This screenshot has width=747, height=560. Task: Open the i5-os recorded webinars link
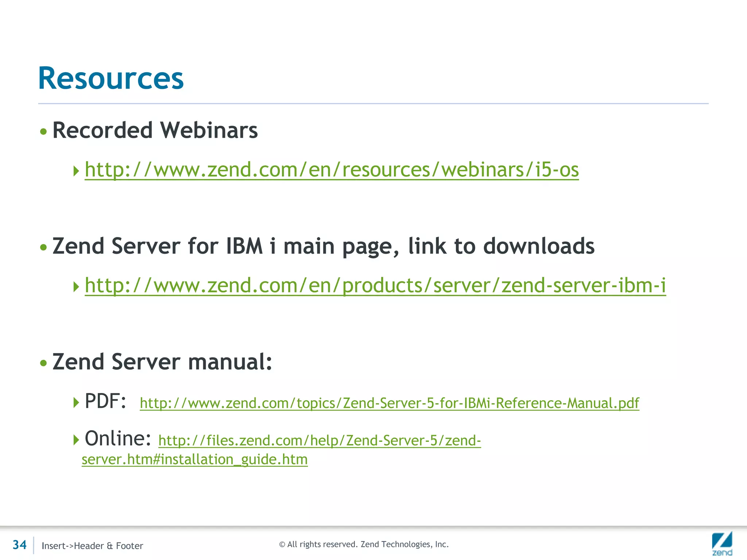tap(332, 170)
